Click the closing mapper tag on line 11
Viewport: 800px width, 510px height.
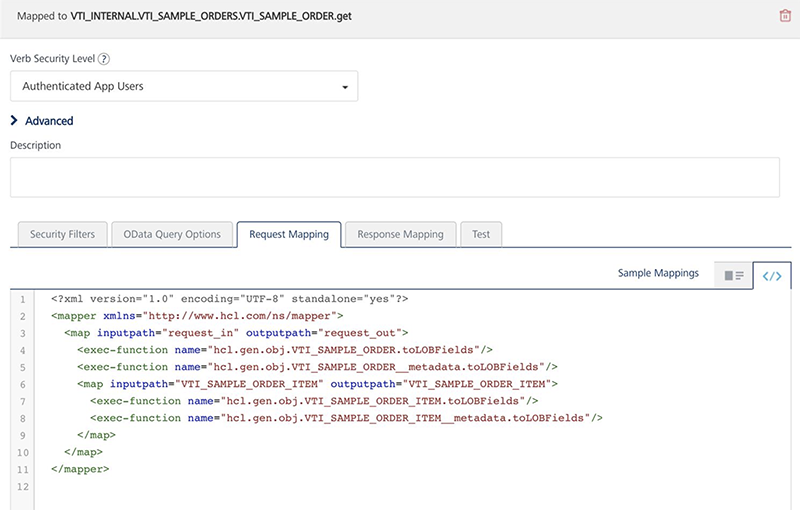(79, 469)
